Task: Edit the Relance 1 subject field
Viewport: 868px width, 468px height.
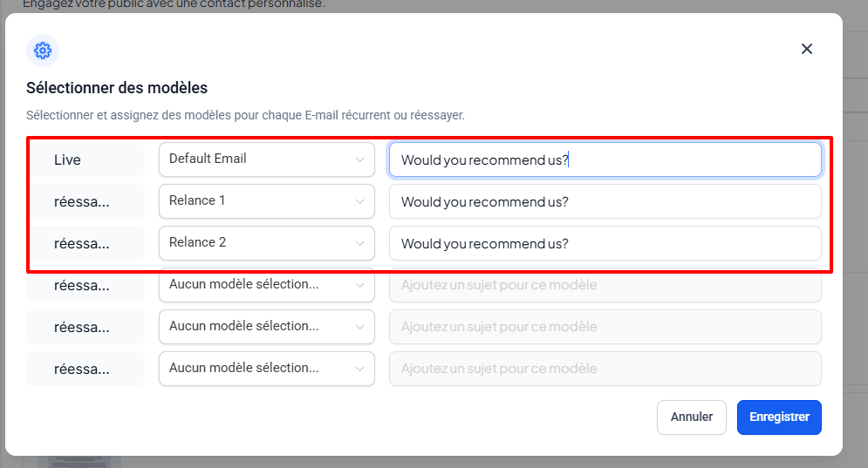Action: tap(605, 201)
